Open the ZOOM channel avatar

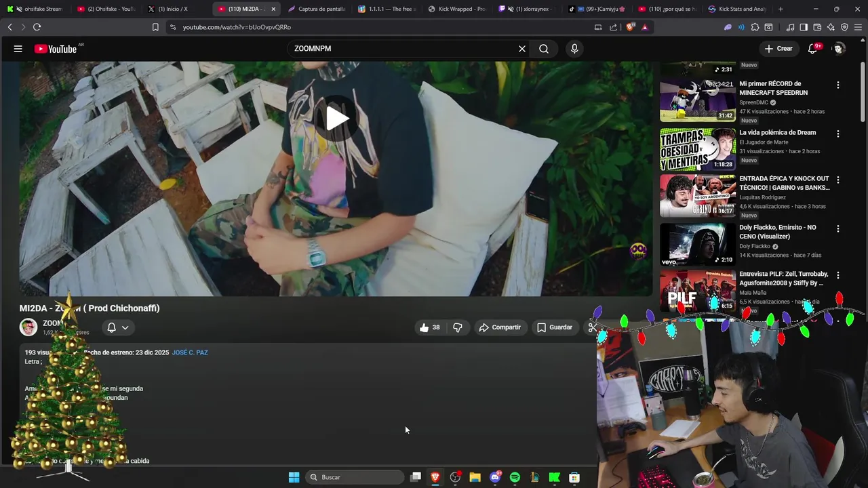28,327
